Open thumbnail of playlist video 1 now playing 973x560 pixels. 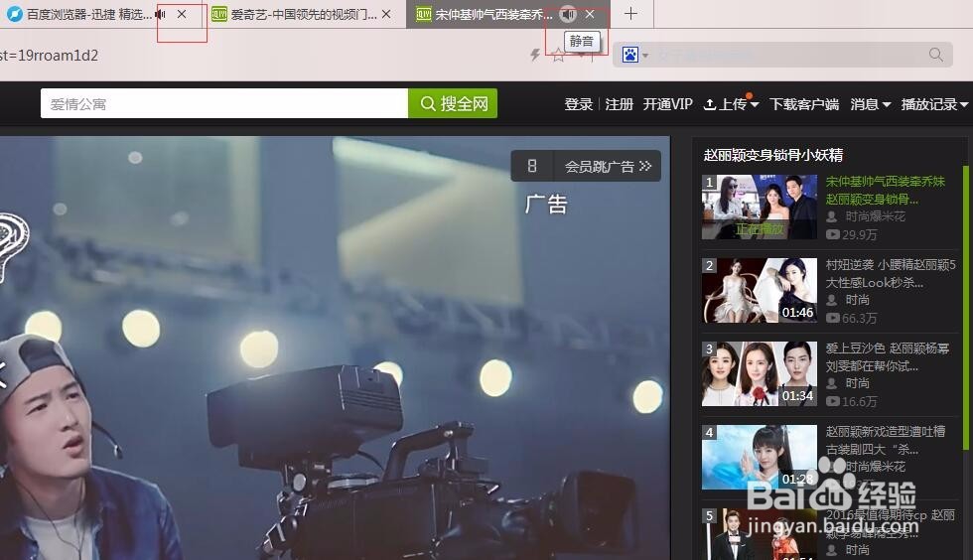point(759,207)
